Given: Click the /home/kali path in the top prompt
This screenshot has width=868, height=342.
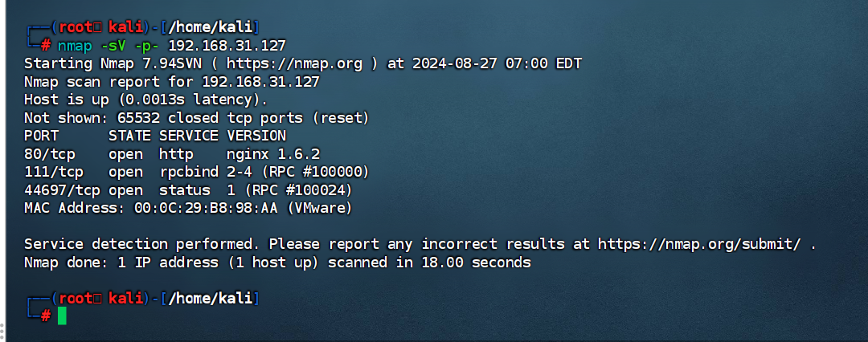Looking at the screenshot, I should coord(209,26).
